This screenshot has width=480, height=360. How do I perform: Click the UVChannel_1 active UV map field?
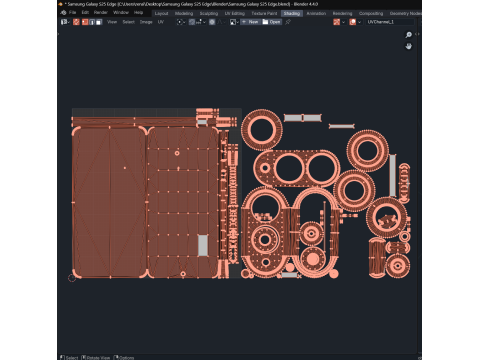(x=390, y=22)
